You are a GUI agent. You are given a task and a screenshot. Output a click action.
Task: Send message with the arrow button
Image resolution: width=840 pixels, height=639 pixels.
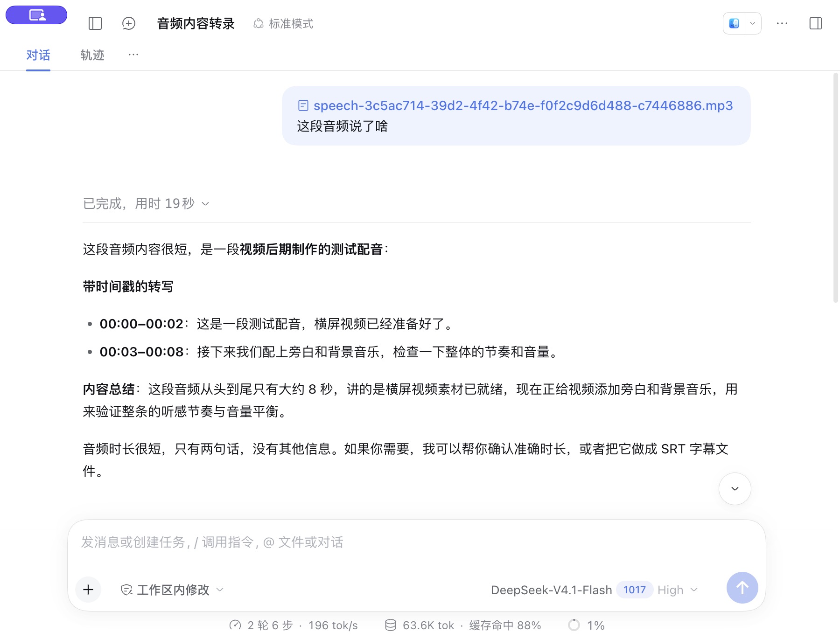[x=742, y=588]
